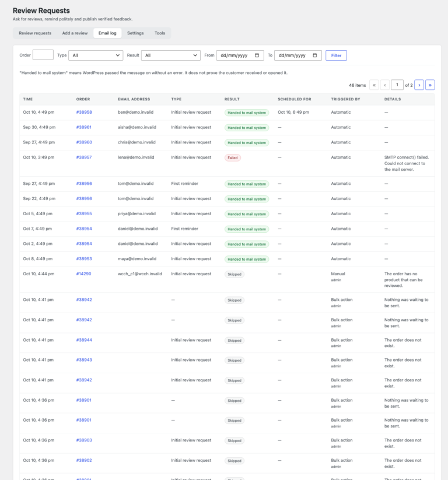The height and width of the screenshot is (480, 448).
Task: Switch to the Add a review tab
Action: 75,33
